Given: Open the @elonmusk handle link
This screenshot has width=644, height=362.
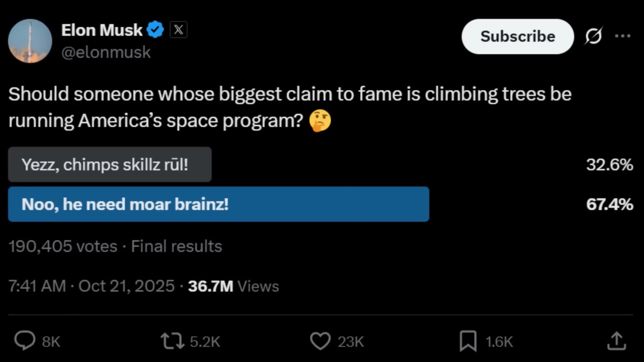Looking at the screenshot, I should click(x=106, y=52).
